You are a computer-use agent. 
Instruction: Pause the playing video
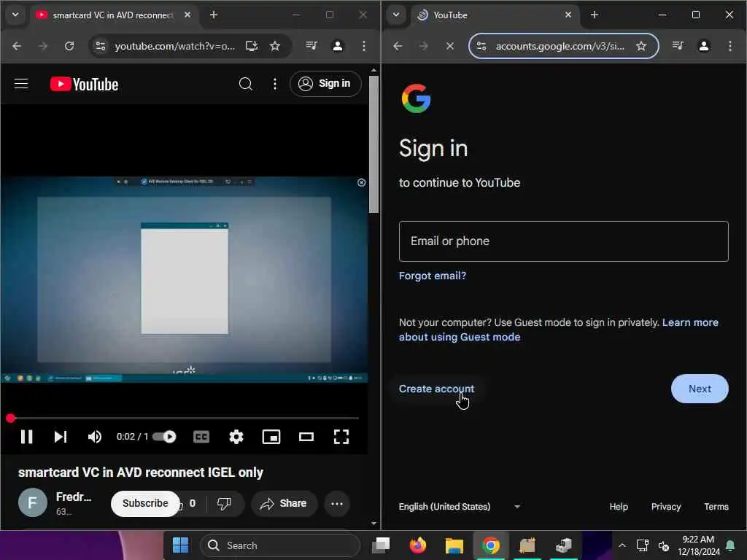tap(27, 437)
